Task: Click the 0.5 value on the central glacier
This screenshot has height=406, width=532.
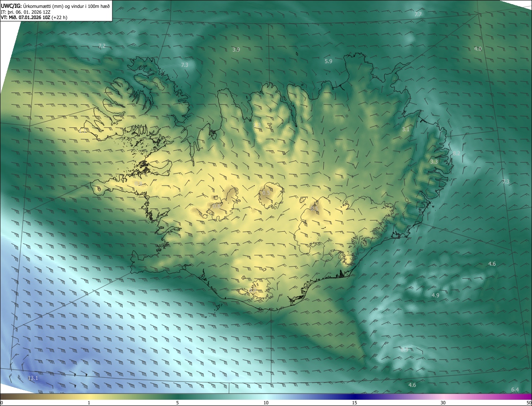Action: 266,193
